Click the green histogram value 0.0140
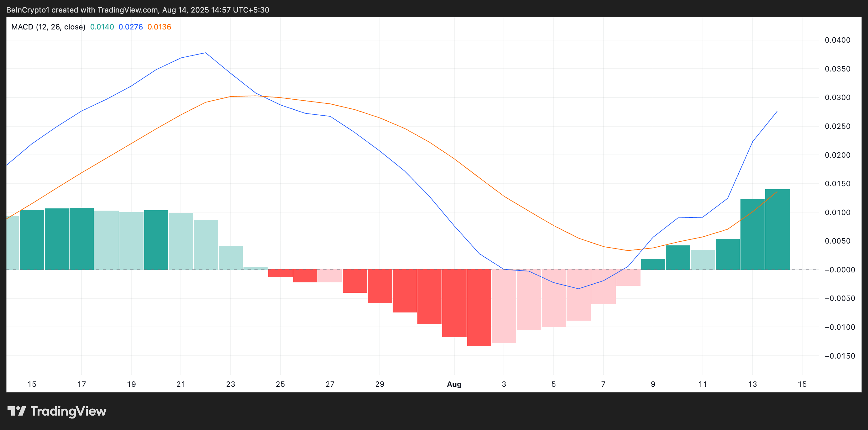Screen dimensions: 868x430 coord(102,27)
